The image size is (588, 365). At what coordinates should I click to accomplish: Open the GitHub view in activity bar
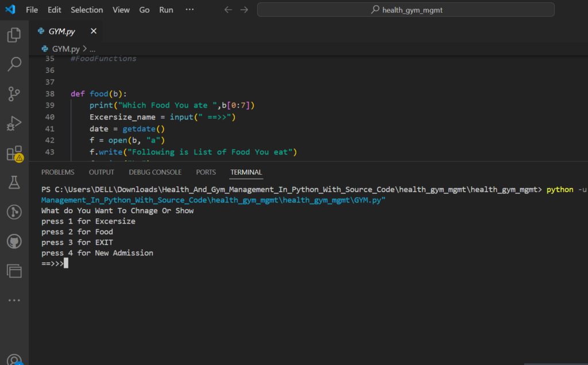14,241
